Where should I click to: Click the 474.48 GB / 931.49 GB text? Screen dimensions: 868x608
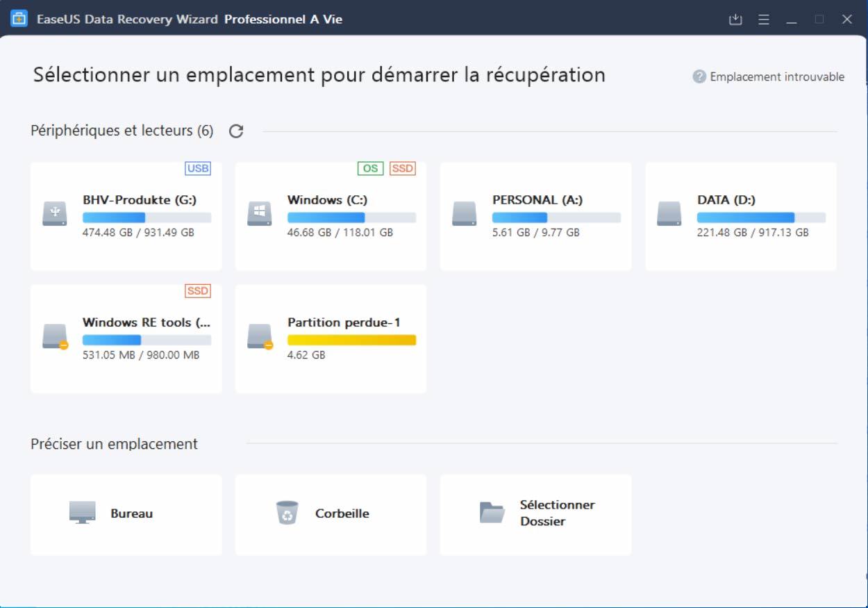138,233
